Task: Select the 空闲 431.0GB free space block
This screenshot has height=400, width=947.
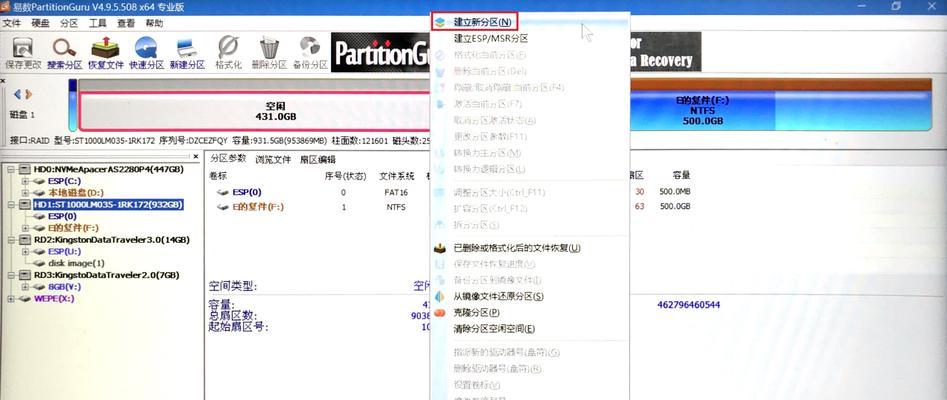Action: click(256, 111)
